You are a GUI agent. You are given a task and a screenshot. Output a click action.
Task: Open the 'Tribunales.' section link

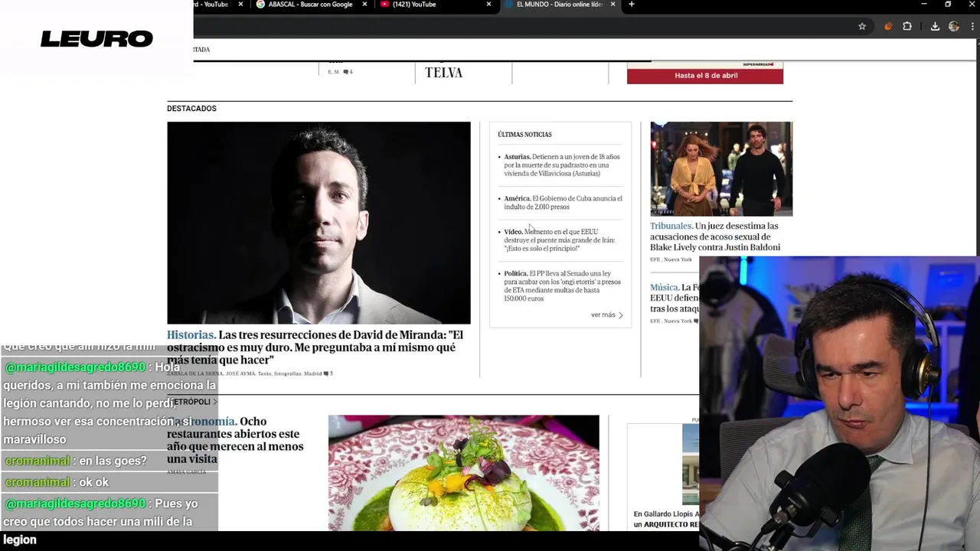point(671,227)
